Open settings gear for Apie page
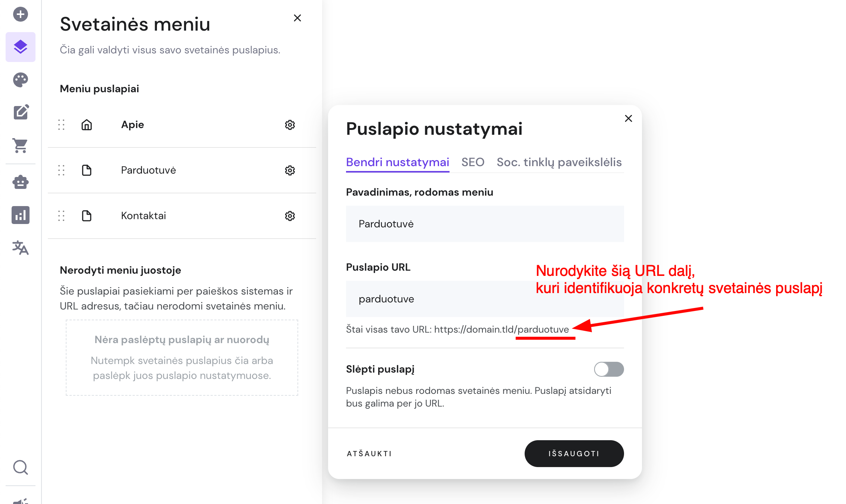 point(290,125)
